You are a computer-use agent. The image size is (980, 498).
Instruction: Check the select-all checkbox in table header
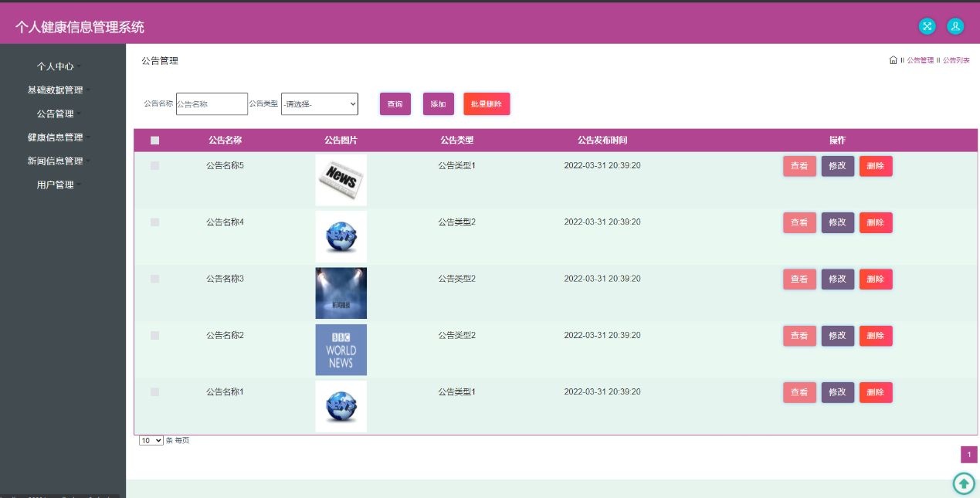[x=154, y=141]
